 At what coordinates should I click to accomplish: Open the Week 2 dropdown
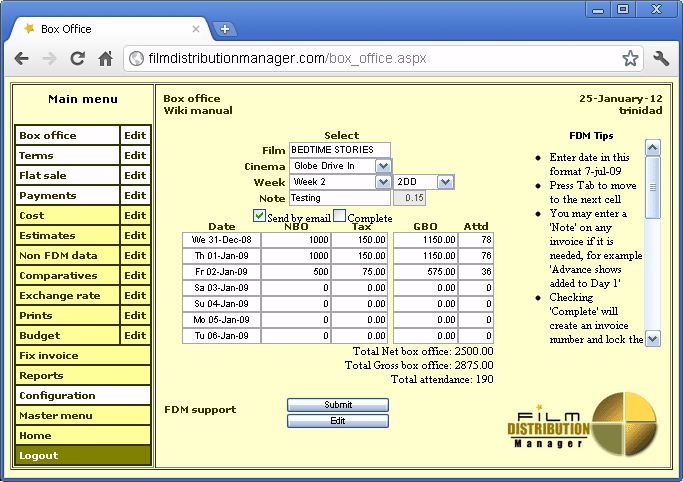coord(383,182)
